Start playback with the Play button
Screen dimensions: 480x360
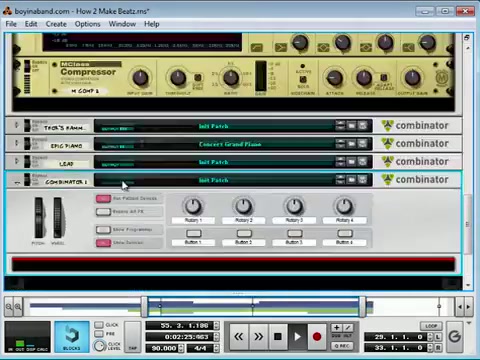point(297,337)
